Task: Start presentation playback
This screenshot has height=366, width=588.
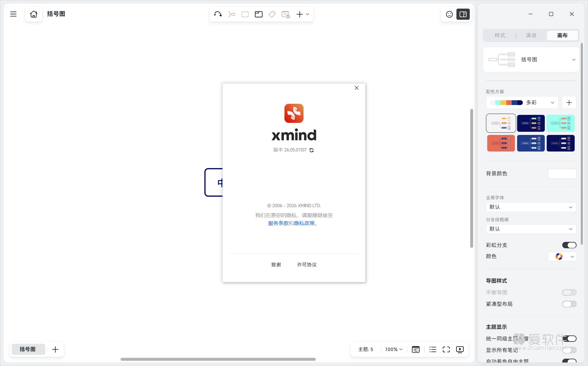Action: pyautogui.click(x=460, y=349)
